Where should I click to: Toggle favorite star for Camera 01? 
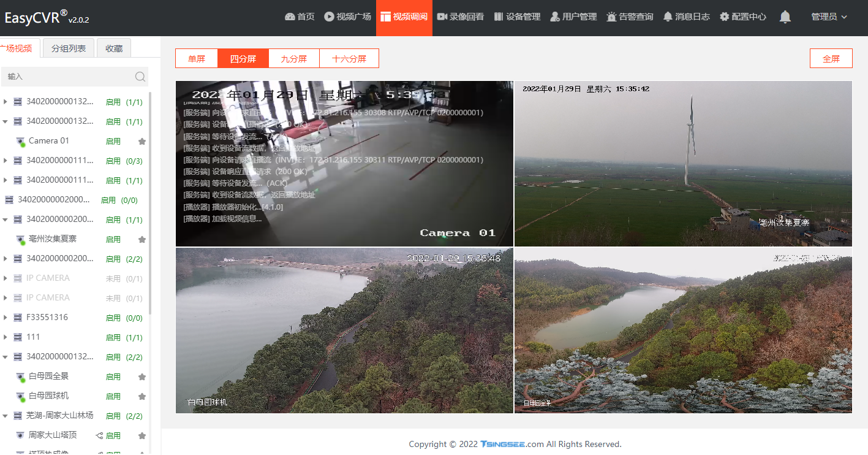coord(142,141)
